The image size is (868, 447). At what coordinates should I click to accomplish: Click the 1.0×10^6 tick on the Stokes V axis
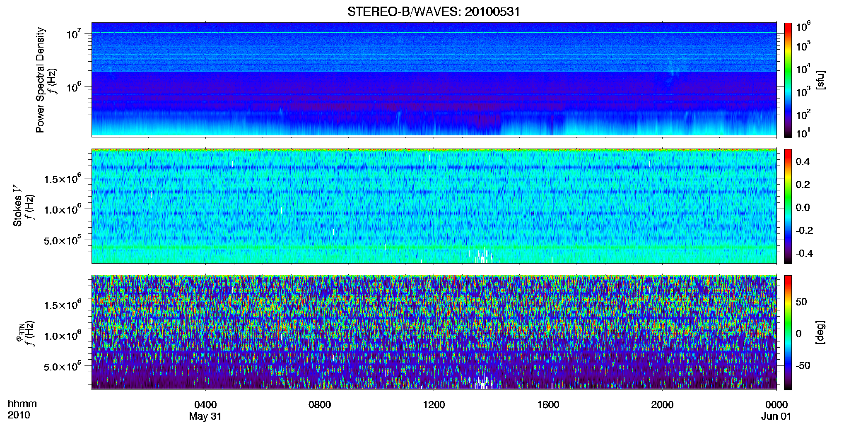(x=63, y=209)
